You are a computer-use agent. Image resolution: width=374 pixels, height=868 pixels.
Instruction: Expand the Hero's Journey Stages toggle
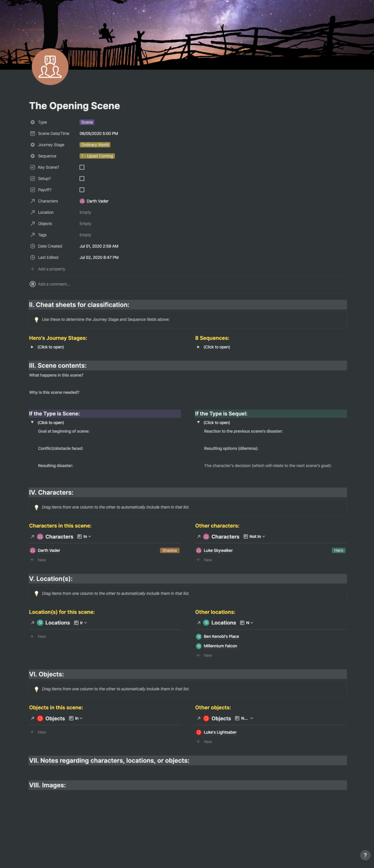(32, 347)
